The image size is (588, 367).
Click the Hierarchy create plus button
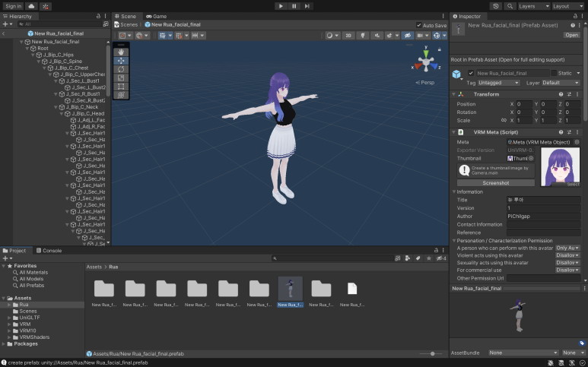point(7,24)
